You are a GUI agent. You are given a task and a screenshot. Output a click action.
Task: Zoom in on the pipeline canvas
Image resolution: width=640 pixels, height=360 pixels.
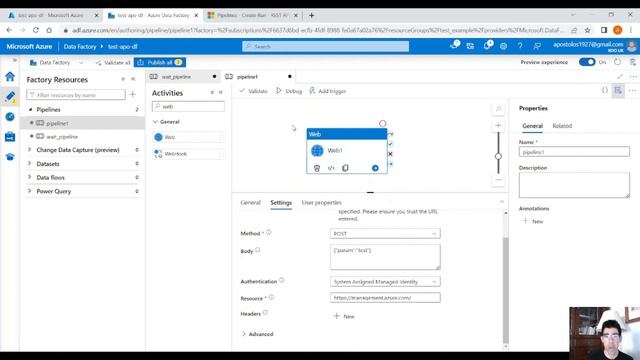point(498,125)
